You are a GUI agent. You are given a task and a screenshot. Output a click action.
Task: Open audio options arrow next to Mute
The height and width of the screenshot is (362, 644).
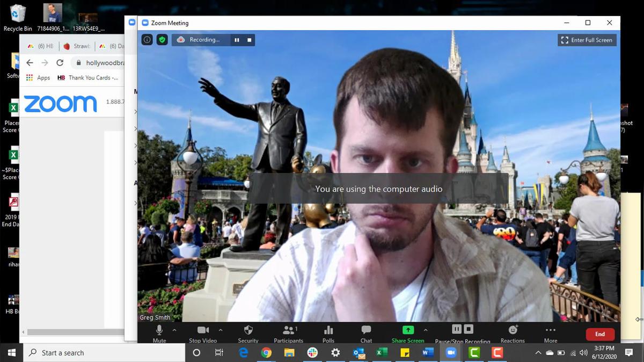click(x=174, y=330)
